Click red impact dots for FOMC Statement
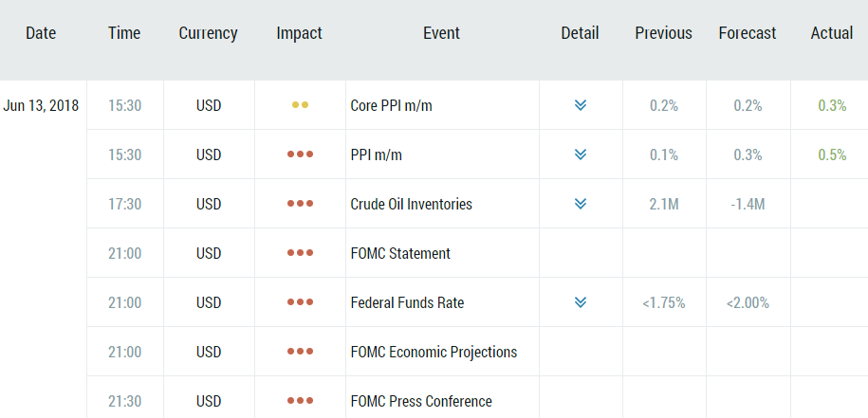 pyautogui.click(x=300, y=253)
